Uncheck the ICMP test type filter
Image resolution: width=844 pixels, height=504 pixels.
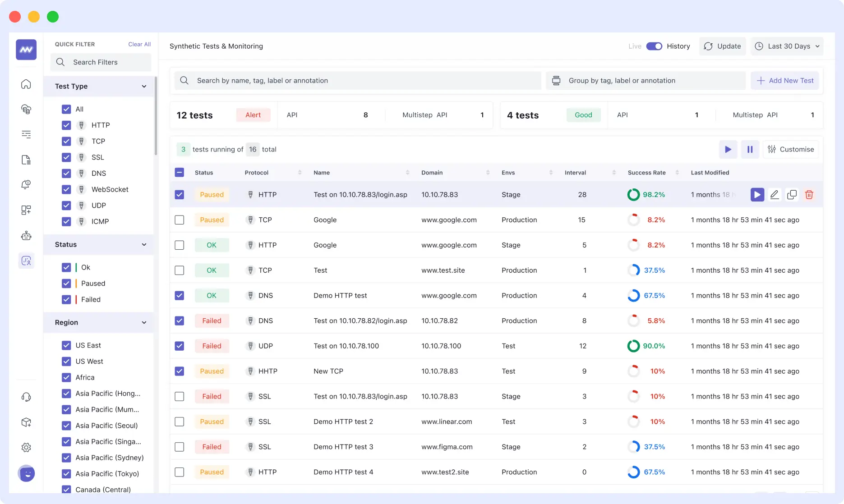point(66,221)
